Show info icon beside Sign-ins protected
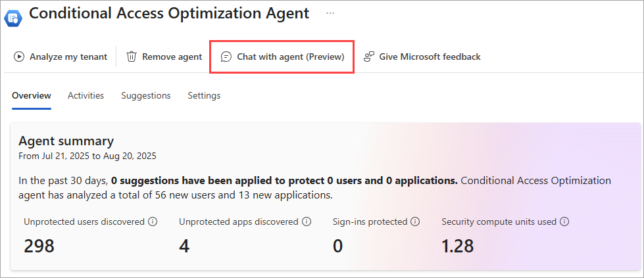The height and width of the screenshot is (278, 644). [416, 222]
